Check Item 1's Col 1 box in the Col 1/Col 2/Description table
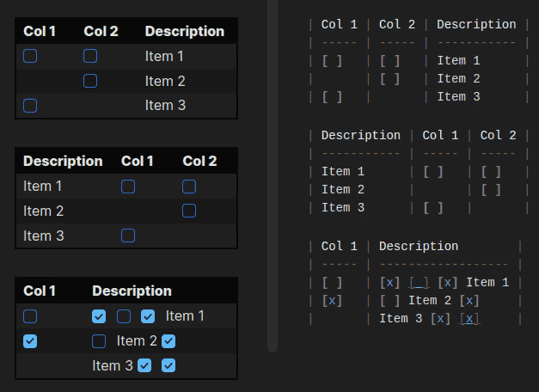The width and height of the screenshot is (539, 392). 30,56
